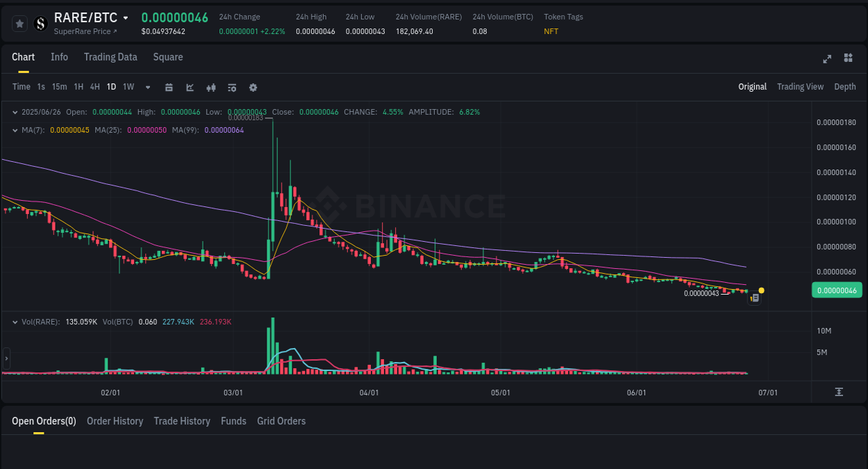Open the date range picker icon
Screen dimensions: 868x469
169,87
